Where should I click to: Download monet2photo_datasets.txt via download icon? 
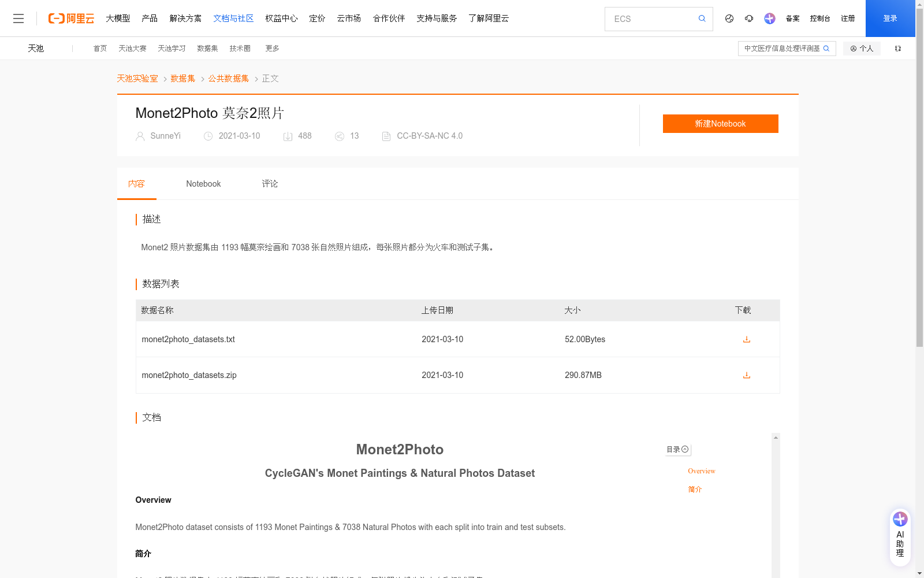(746, 339)
